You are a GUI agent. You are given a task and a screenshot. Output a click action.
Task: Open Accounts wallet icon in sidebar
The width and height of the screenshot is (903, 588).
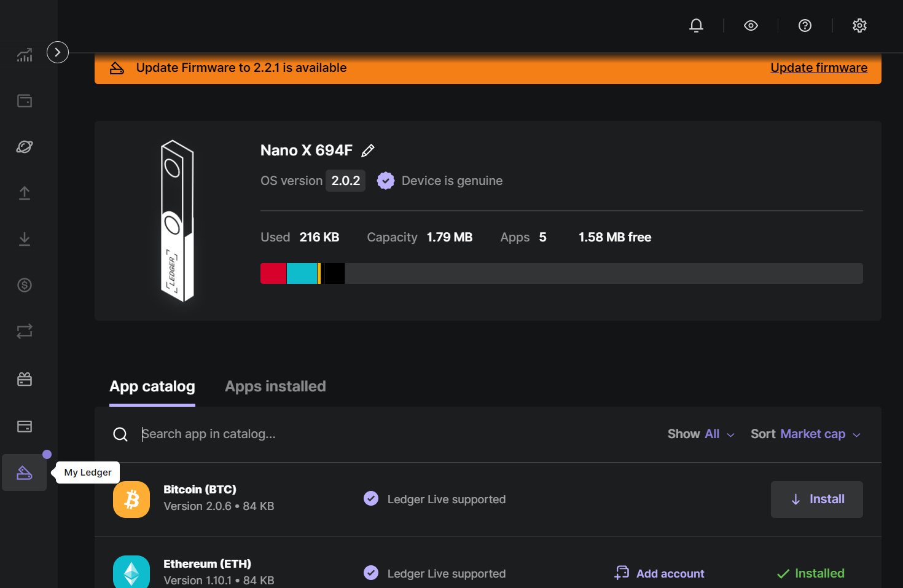pyautogui.click(x=25, y=101)
